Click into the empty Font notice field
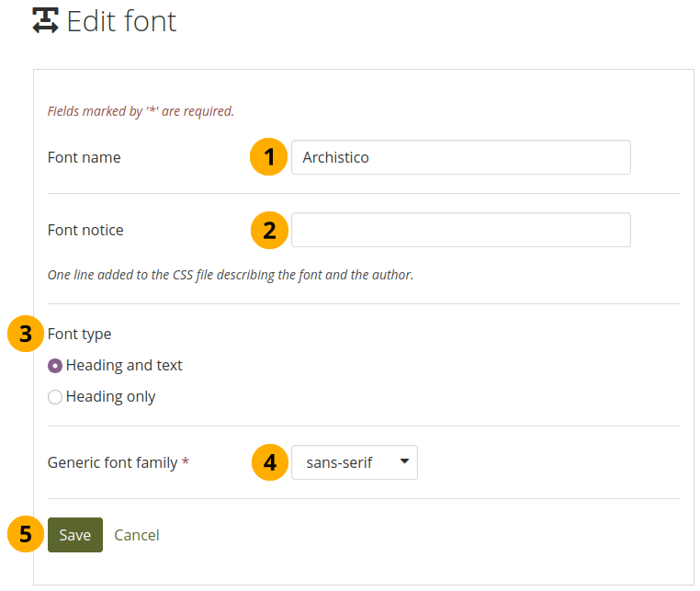This screenshot has width=700, height=591. [460, 230]
